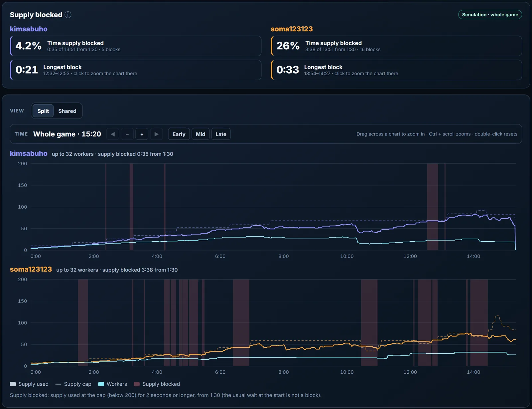Click the kimsabuho chart title
Screen dimensions: 532x409
point(29,153)
